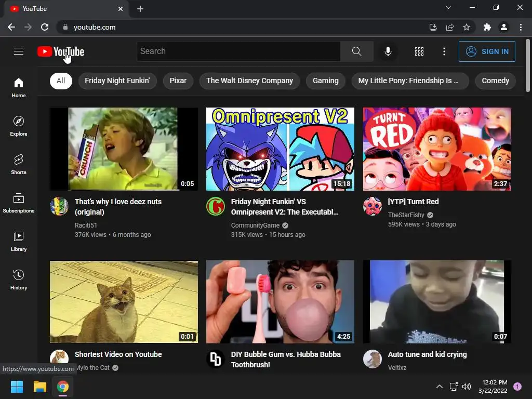The height and width of the screenshot is (399, 532).
Task: Open title "That's why I love deez nuts"
Action: pos(118,207)
